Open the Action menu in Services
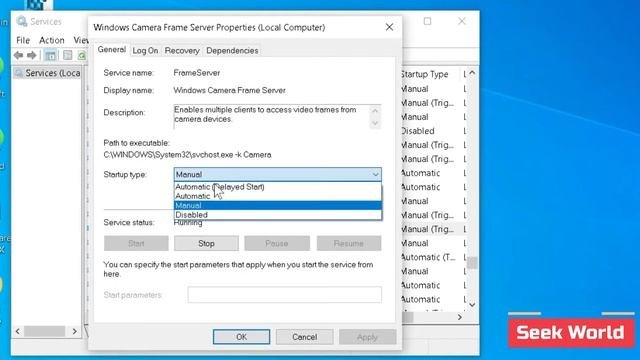640x360 pixels. coord(52,40)
